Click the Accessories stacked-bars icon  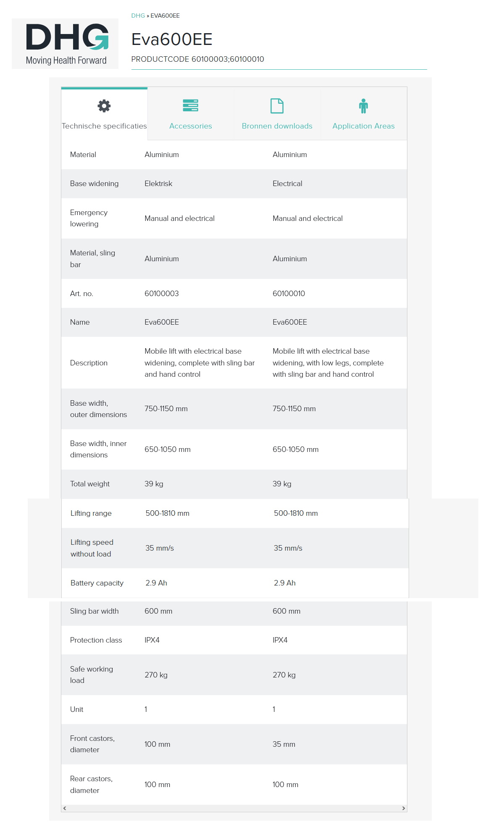(191, 105)
